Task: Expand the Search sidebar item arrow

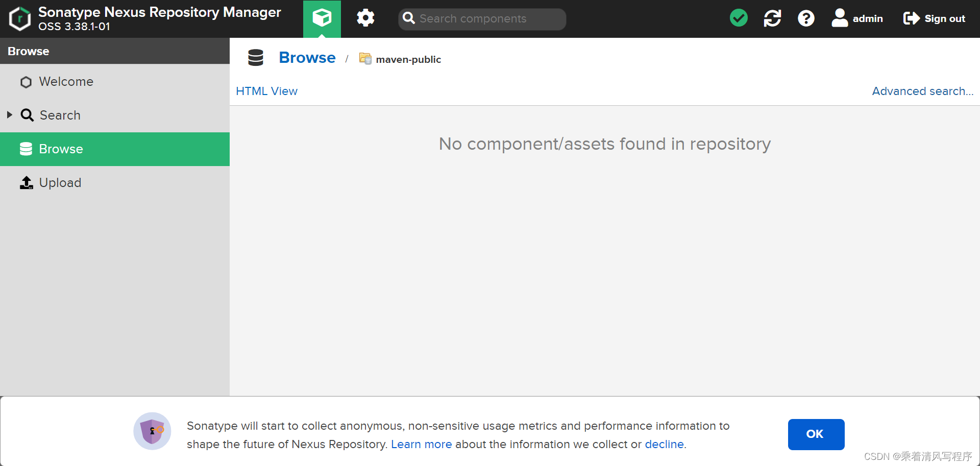Action: point(10,115)
